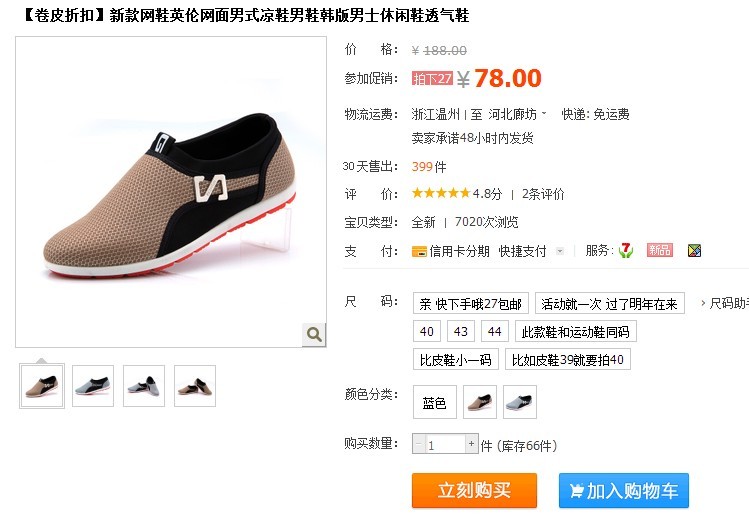Screen dimensions: 749x519
Task: Expand the 尺码助手 size helper
Action: coord(725,303)
